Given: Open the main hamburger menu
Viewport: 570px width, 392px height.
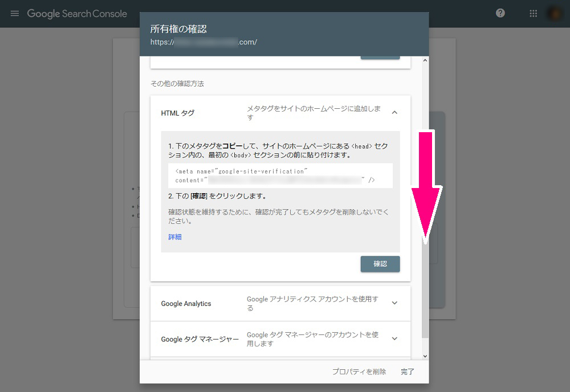Looking at the screenshot, I should tap(15, 14).
